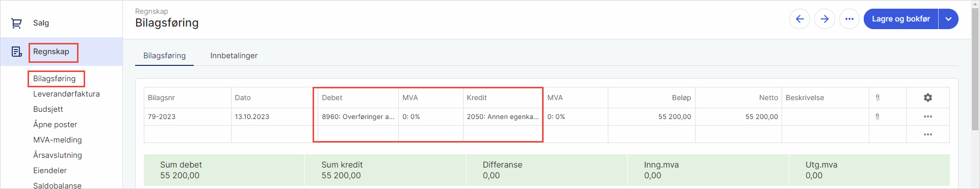This screenshot has width=980, height=189.
Task: Click the Kredit cell 2050: Annen egenkapital
Action: 503,117
